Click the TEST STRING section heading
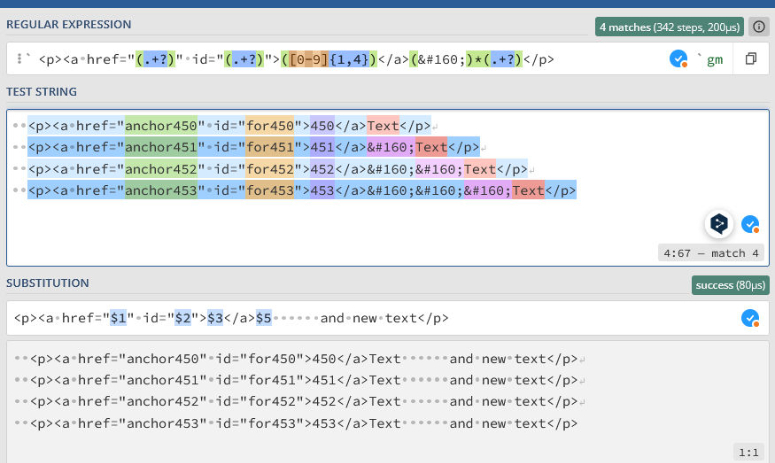The height and width of the screenshot is (463, 775). tap(41, 92)
